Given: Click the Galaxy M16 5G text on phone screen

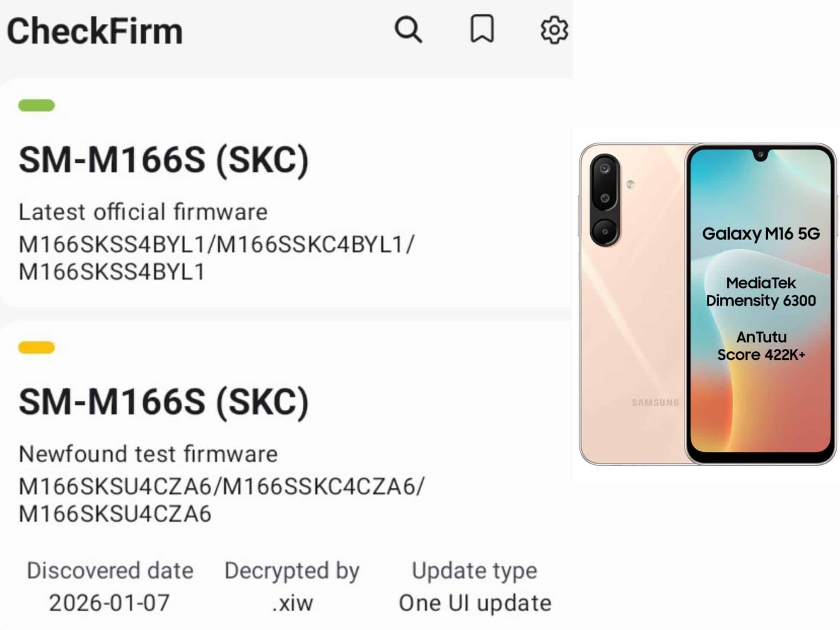Looking at the screenshot, I should [761, 233].
